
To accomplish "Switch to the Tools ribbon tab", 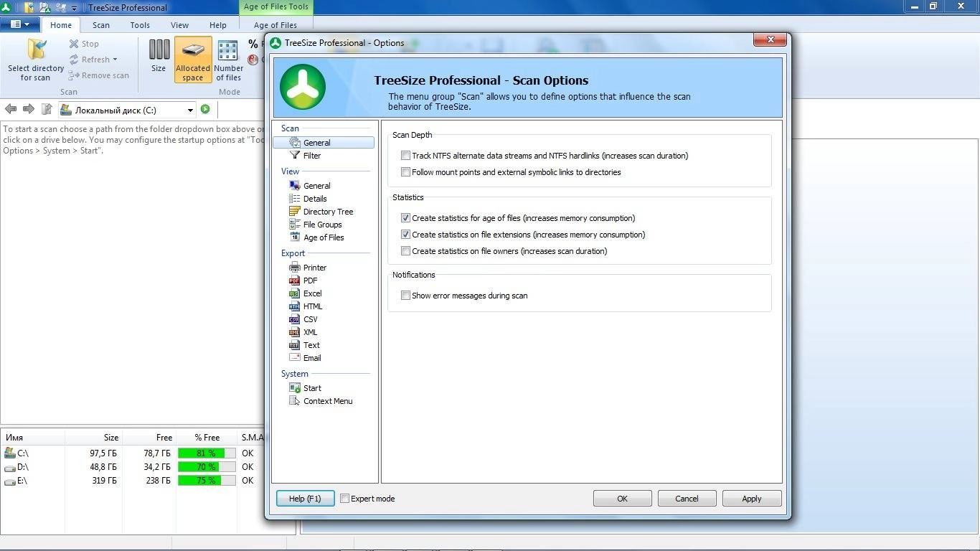I will click(x=140, y=25).
